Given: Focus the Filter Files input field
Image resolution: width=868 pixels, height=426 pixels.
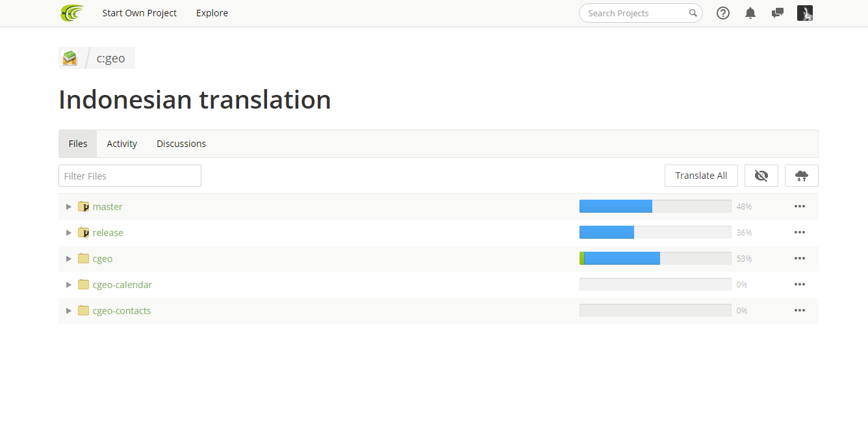Looking at the screenshot, I should pos(130,176).
